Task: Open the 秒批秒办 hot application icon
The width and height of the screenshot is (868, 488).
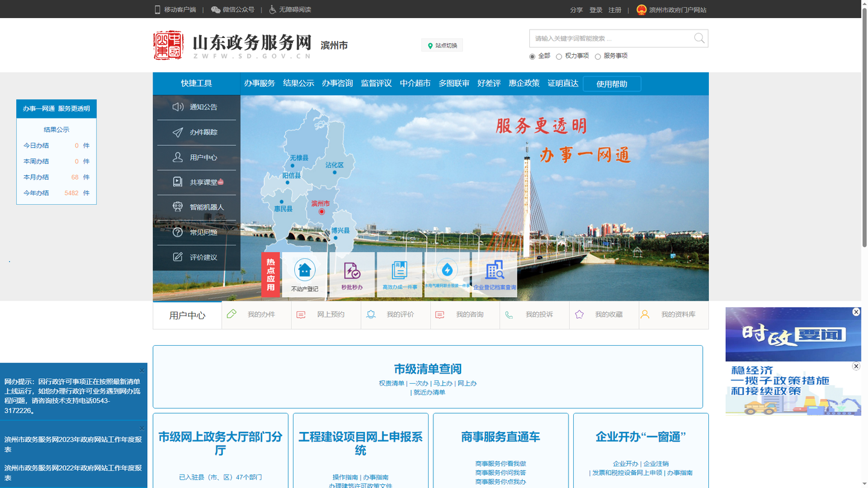Action: tap(352, 271)
